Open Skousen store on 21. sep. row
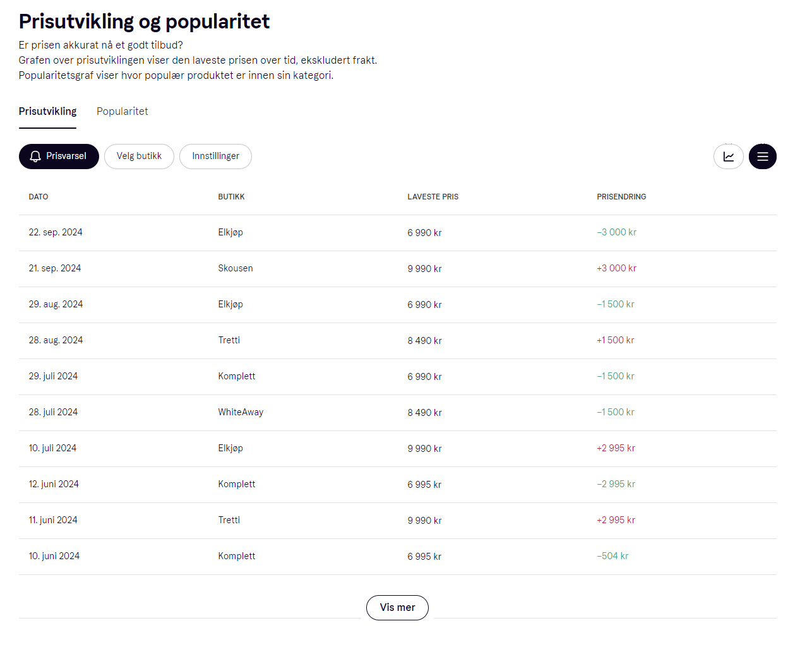 (236, 268)
